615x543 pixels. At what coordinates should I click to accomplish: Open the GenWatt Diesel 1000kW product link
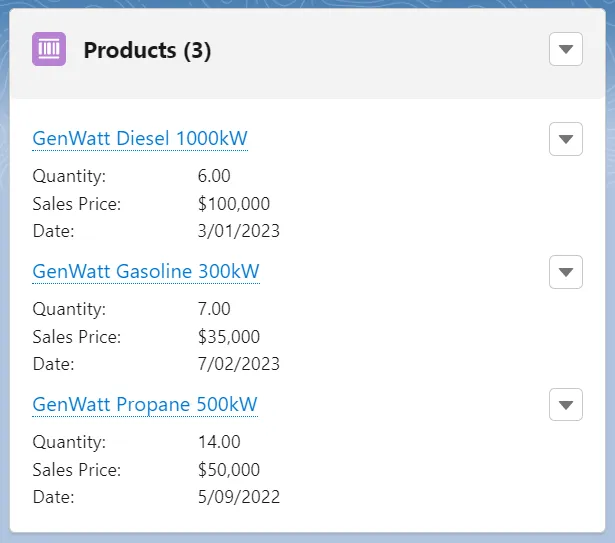(140, 138)
